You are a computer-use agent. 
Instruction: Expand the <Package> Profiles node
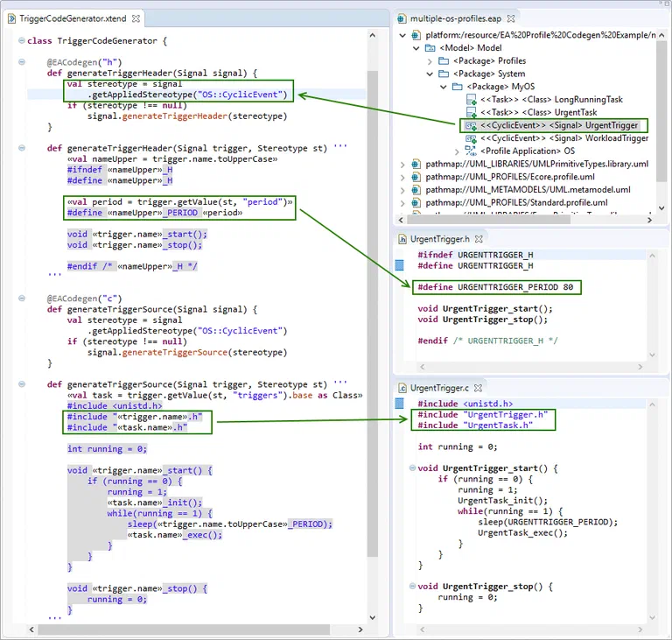coord(430,61)
